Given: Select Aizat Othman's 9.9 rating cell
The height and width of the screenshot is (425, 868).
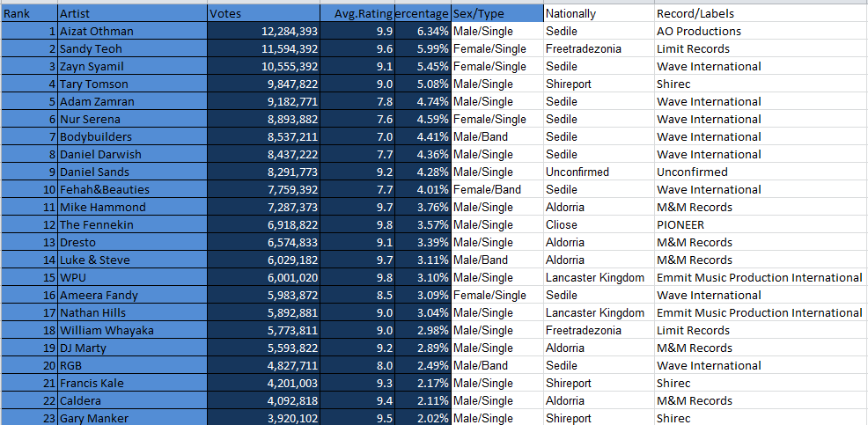Looking at the screenshot, I should (357, 31).
